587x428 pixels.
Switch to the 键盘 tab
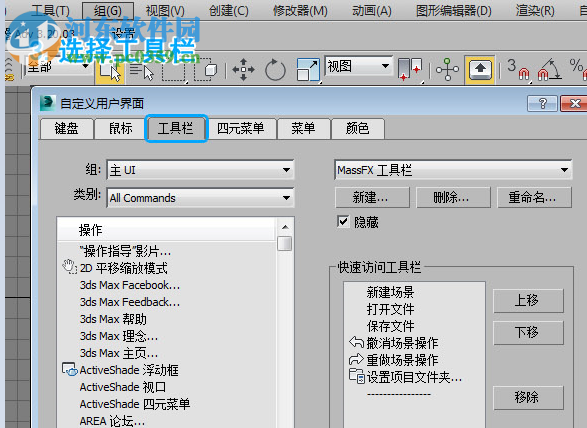click(x=67, y=128)
